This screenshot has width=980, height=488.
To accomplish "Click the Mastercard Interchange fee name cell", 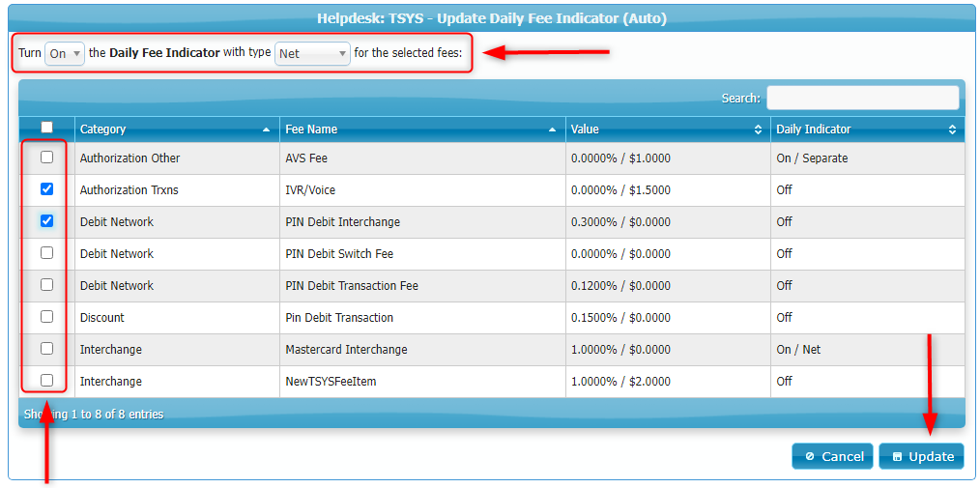I will (x=346, y=350).
